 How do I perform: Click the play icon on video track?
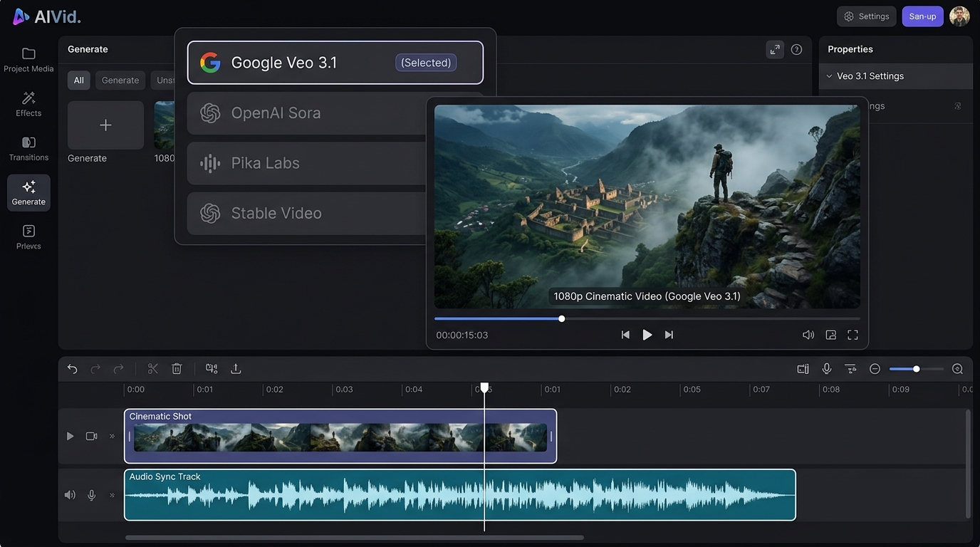(70, 436)
